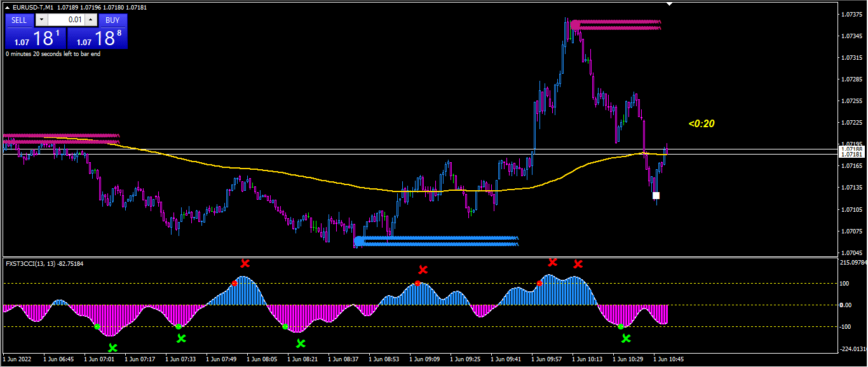Click the red X signal near 08:05

coord(245,263)
